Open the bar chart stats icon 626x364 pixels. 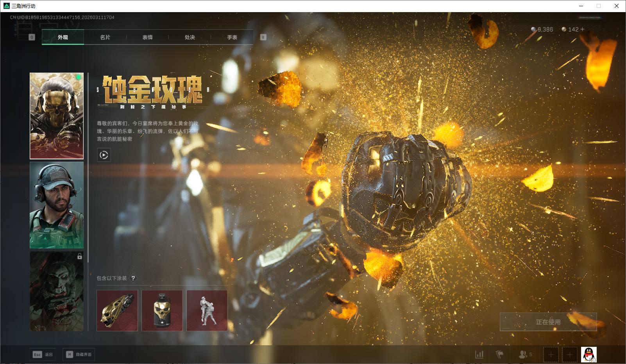tap(479, 354)
